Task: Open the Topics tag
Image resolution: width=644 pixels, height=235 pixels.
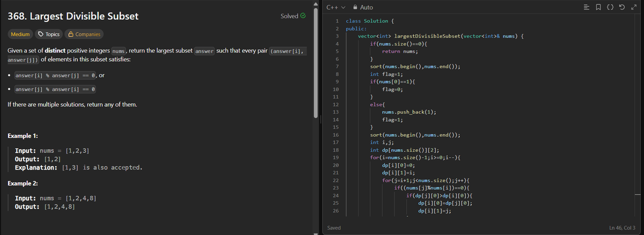Action: (x=48, y=34)
